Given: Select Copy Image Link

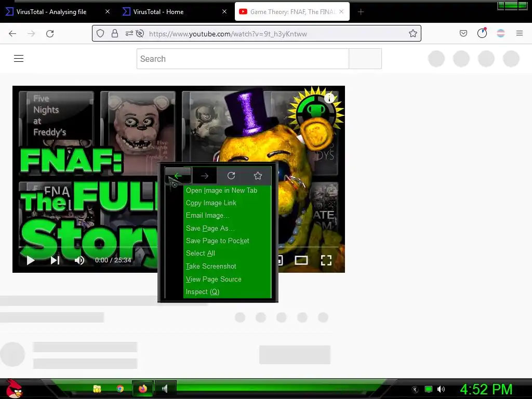Looking at the screenshot, I should [x=211, y=203].
